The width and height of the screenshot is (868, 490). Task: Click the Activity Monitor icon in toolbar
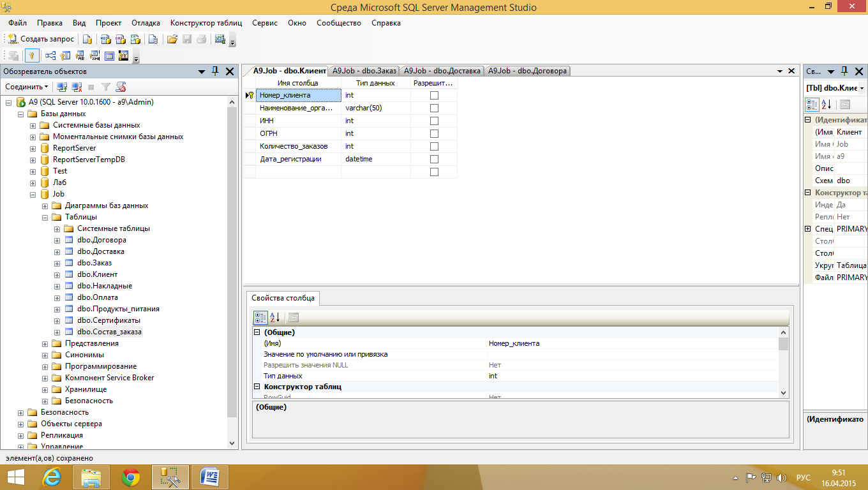click(220, 39)
